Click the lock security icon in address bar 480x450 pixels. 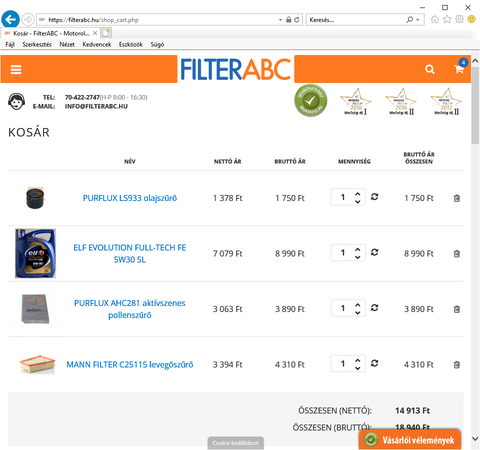click(x=289, y=20)
